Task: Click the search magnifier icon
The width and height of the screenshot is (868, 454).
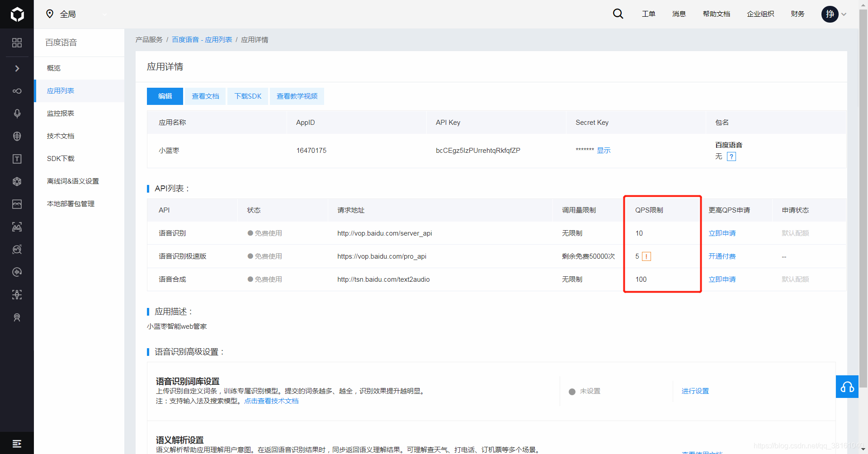Action: [x=618, y=14]
